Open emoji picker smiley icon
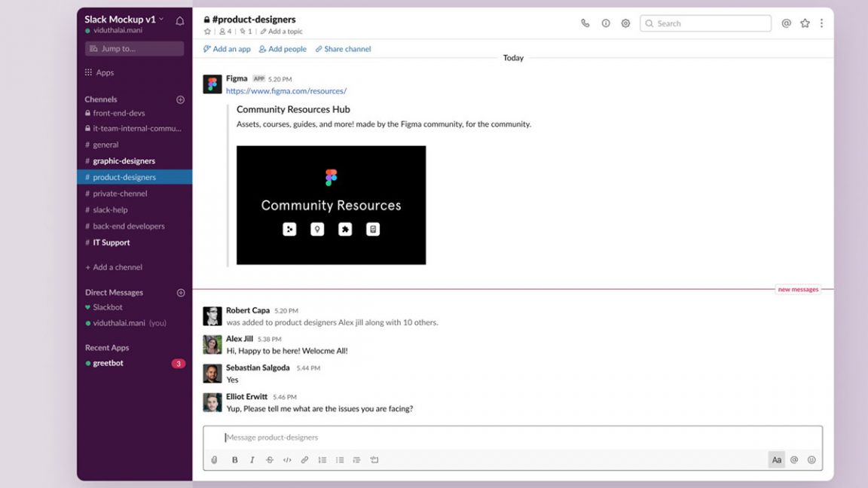868x488 pixels. tap(811, 460)
